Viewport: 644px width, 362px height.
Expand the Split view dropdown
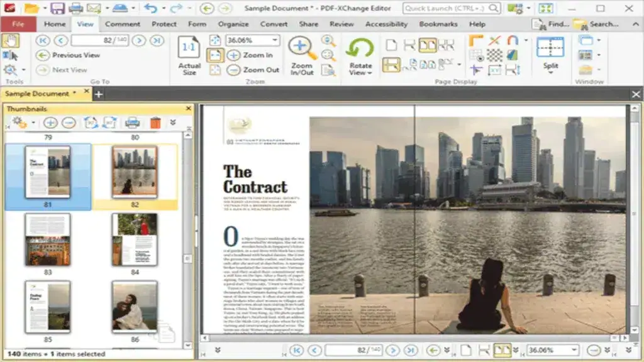click(x=550, y=72)
